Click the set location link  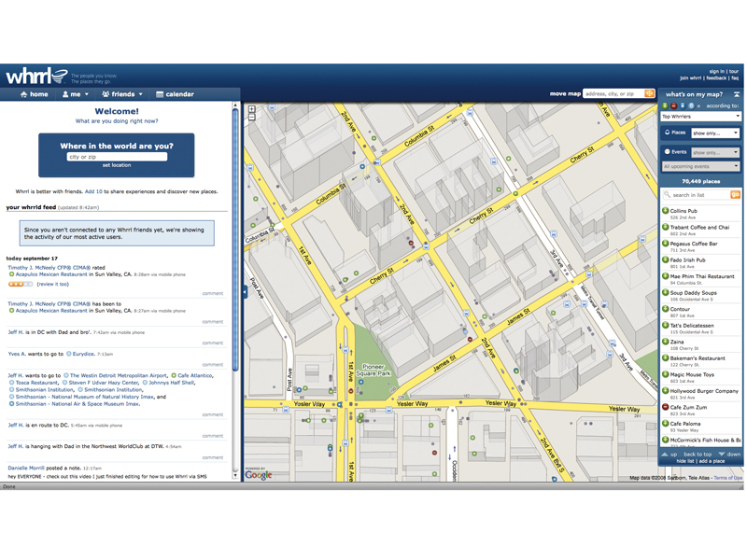click(117, 165)
